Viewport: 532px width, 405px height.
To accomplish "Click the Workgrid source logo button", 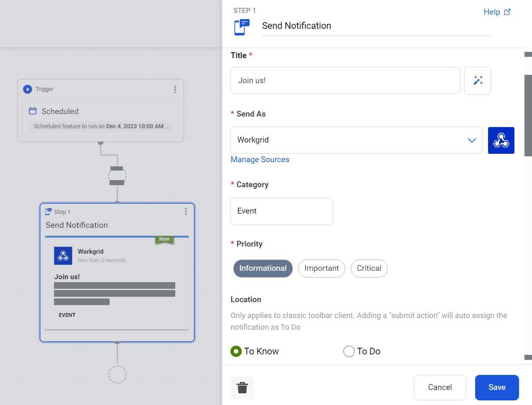I will coord(501,140).
